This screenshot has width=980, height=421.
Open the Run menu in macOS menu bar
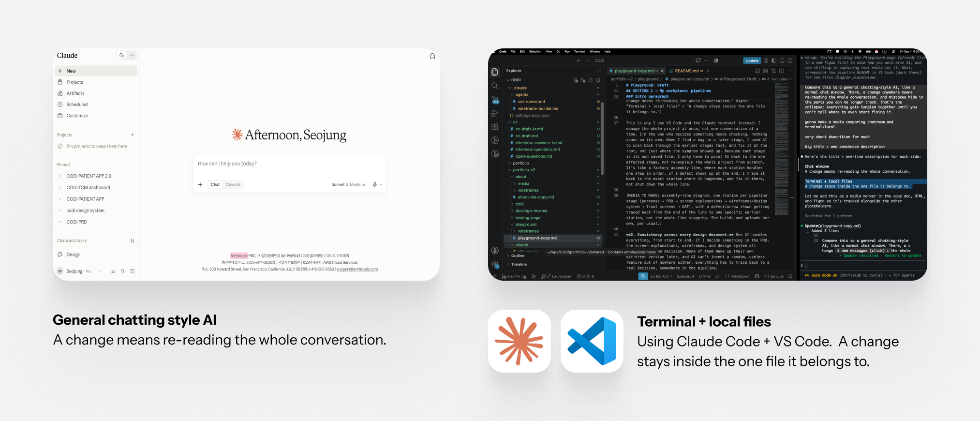click(x=567, y=51)
